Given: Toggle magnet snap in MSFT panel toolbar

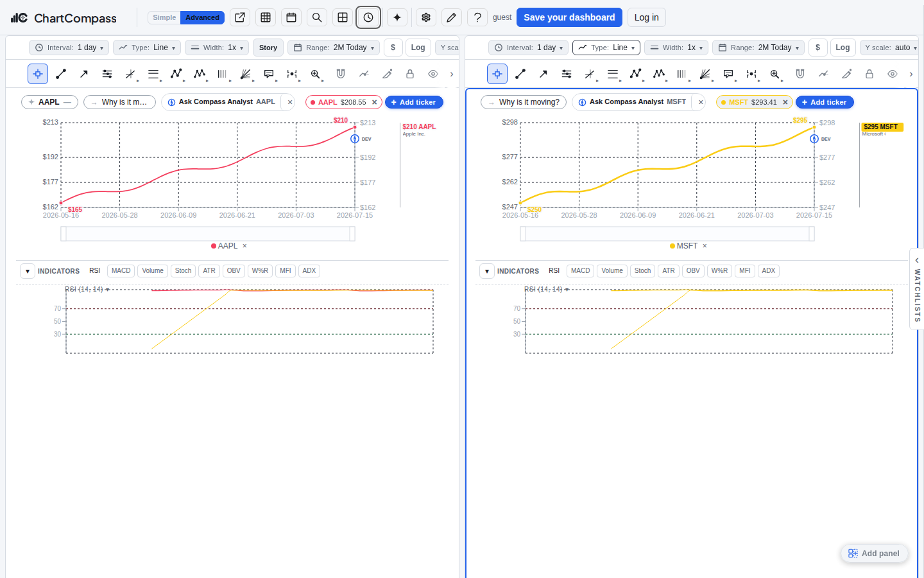Looking at the screenshot, I should point(800,74).
